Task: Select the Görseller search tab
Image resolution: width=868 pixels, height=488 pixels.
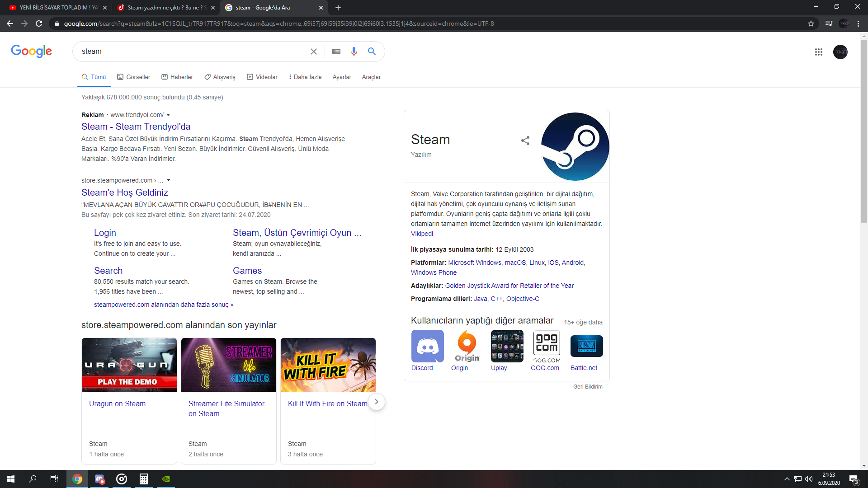Action: 134,77
